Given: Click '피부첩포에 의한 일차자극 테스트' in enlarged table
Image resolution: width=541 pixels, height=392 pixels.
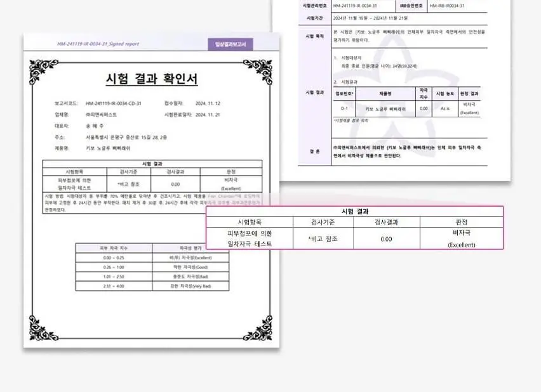Looking at the screenshot, I should [x=250, y=238].
